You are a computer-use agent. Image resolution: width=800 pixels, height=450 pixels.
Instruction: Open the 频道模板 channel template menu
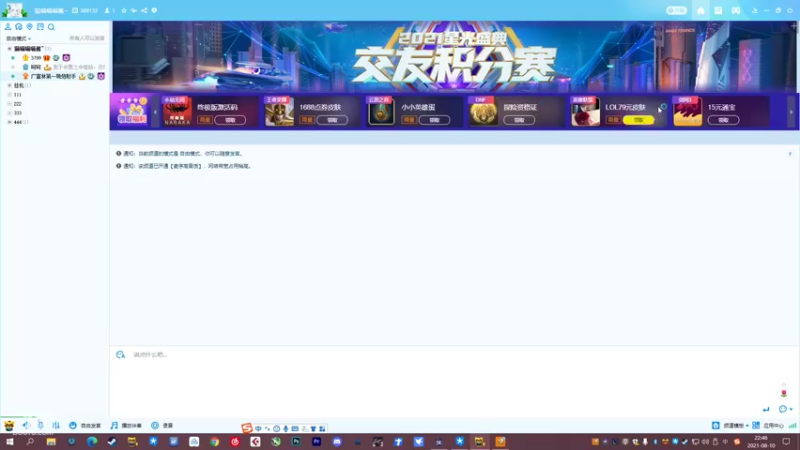point(730,425)
